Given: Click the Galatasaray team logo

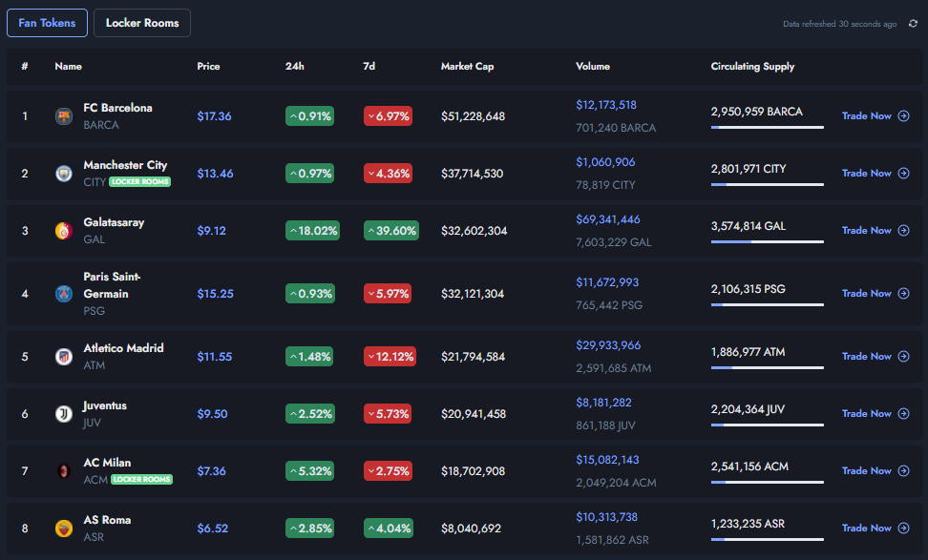Looking at the screenshot, I should pyautogui.click(x=64, y=231).
